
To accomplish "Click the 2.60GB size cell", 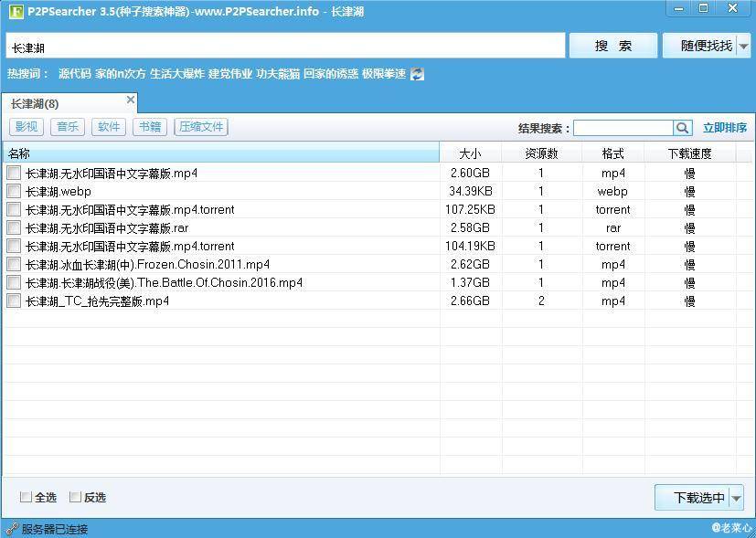I will 470,173.
